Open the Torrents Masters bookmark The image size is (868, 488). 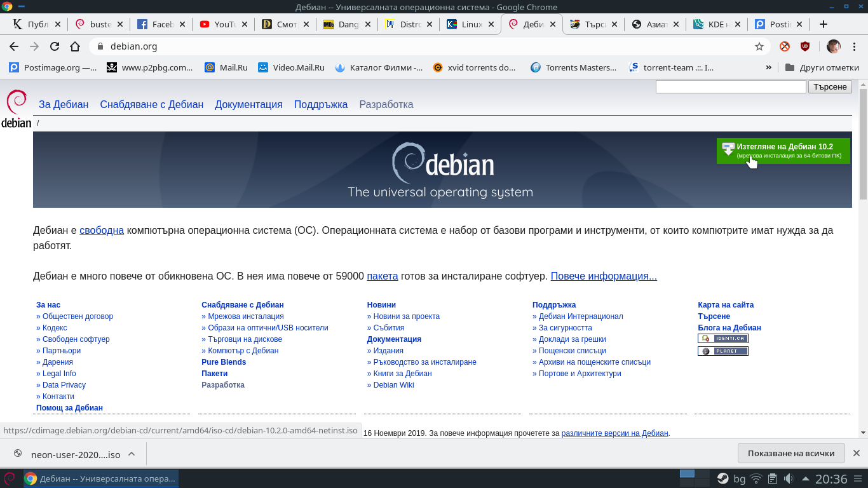(x=573, y=67)
